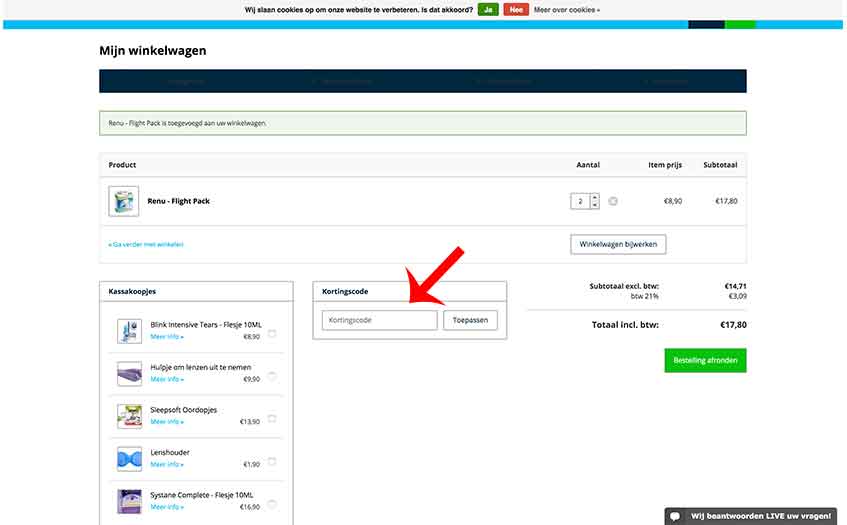The width and height of the screenshot is (847, 525).
Task: Click the lens removal tool product image
Action: click(x=129, y=374)
